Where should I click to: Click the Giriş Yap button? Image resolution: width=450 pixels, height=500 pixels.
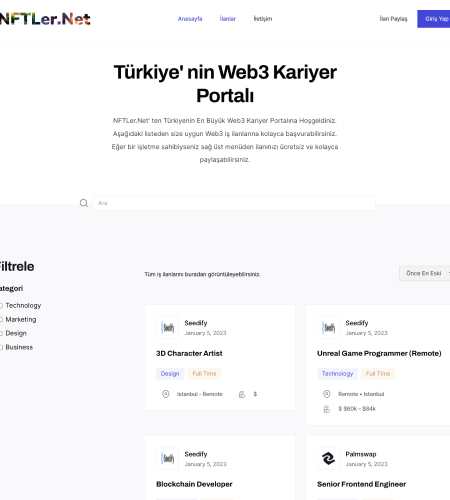click(434, 19)
